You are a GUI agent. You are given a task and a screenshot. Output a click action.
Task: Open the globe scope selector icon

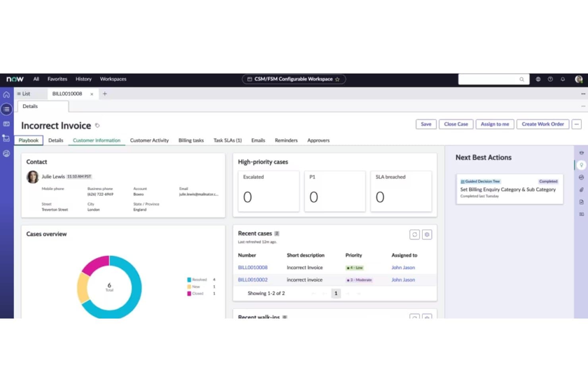click(x=538, y=79)
